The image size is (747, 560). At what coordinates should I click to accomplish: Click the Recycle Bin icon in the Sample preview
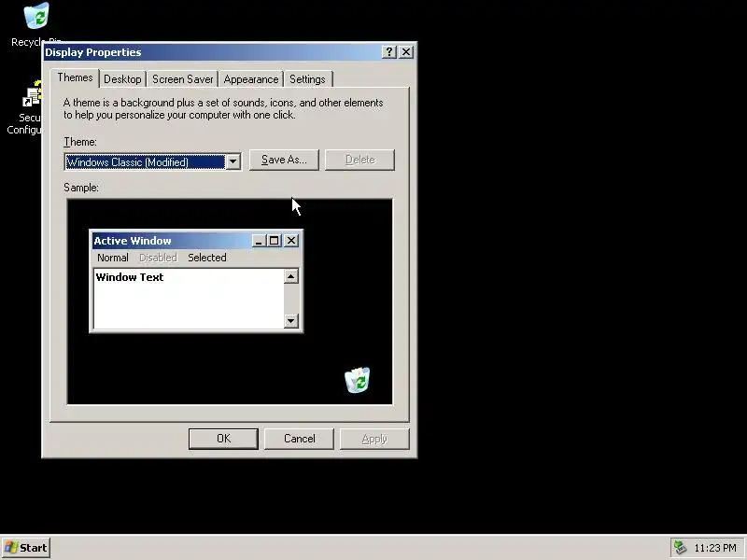pyautogui.click(x=357, y=380)
